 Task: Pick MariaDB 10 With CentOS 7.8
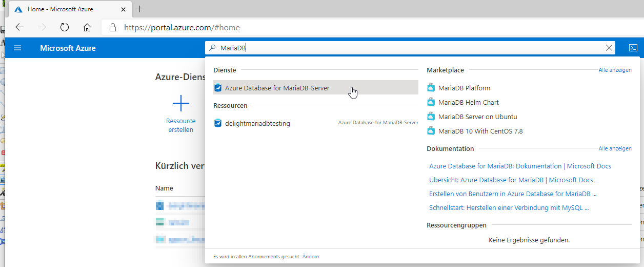pos(480,131)
